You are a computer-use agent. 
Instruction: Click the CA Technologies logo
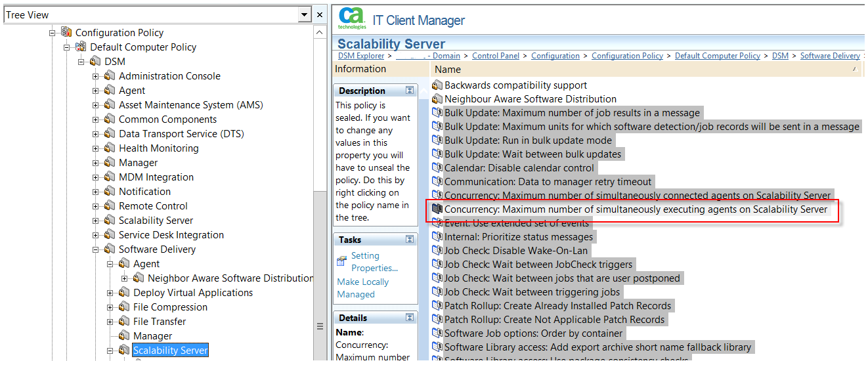click(352, 19)
